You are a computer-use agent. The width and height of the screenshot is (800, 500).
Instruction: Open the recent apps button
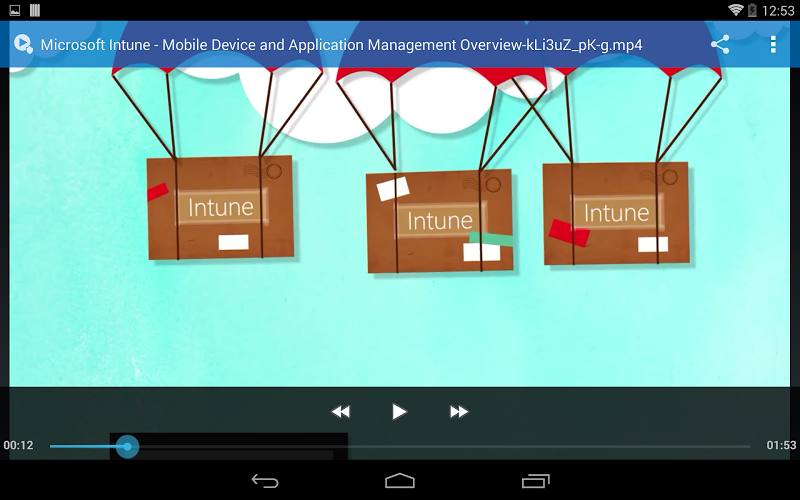click(x=535, y=481)
